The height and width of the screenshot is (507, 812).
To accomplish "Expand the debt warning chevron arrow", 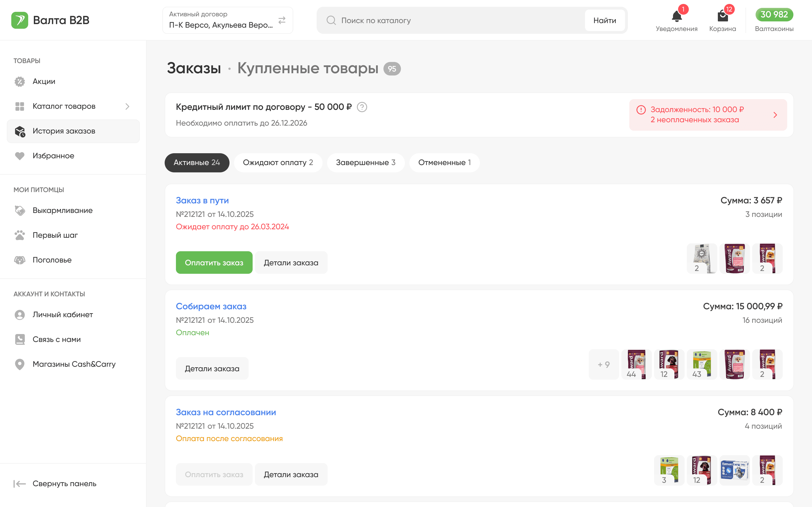I will point(775,115).
